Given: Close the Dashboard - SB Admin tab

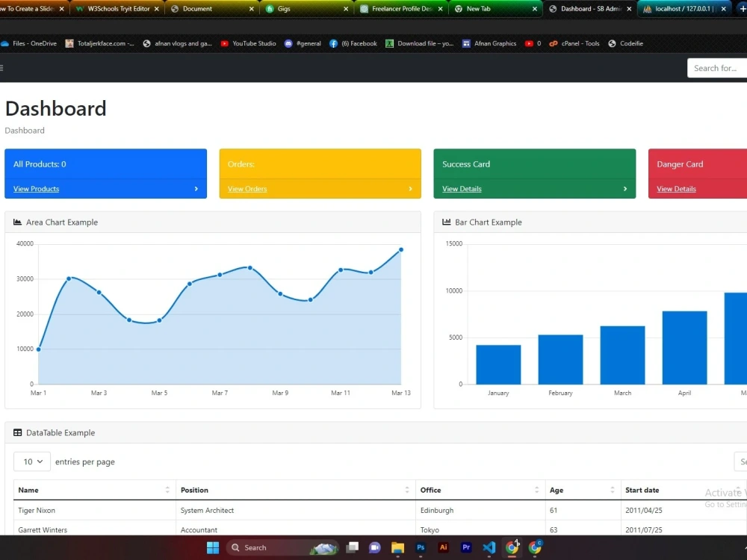Looking at the screenshot, I should tap(629, 8).
